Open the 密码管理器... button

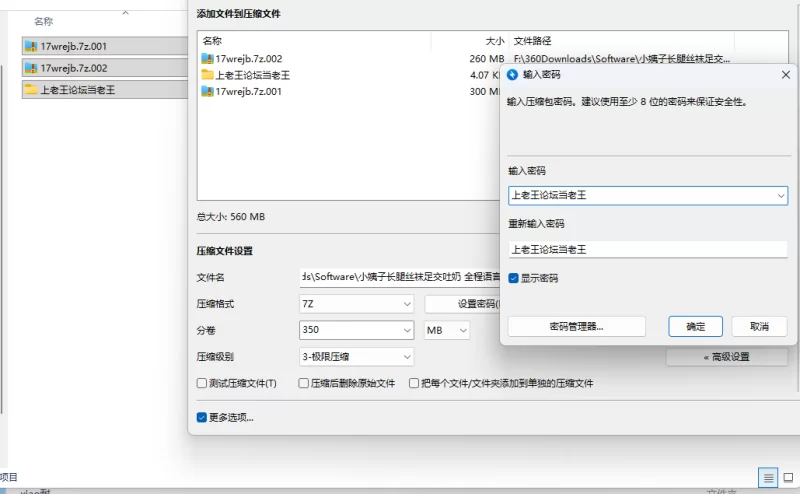tap(577, 327)
